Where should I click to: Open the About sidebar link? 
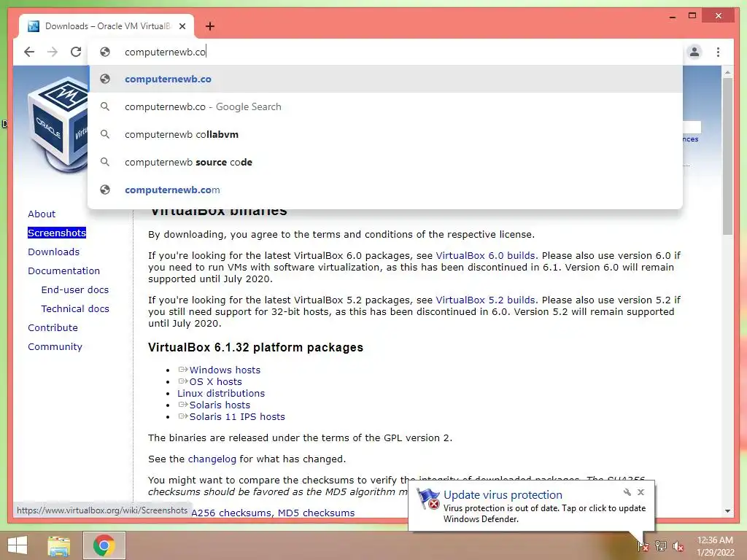coord(42,214)
